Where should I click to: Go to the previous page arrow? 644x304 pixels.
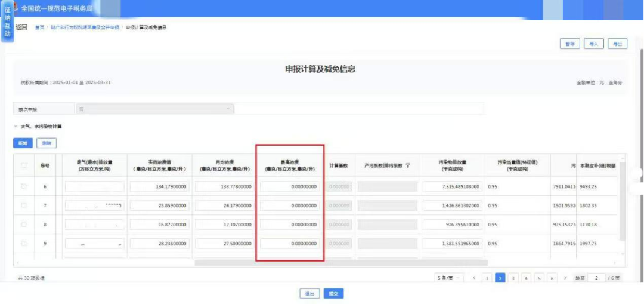click(474, 278)
